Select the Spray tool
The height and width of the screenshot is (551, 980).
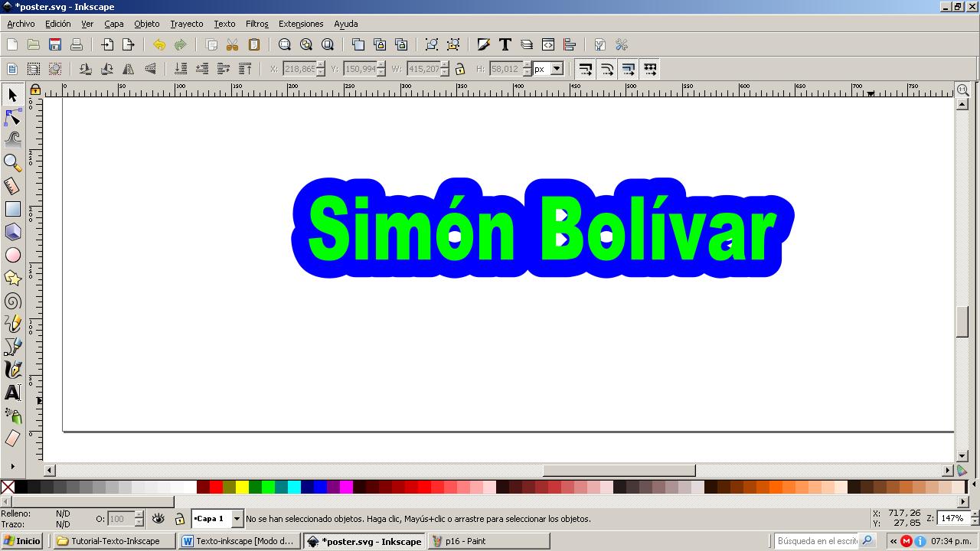coord(12,416)
